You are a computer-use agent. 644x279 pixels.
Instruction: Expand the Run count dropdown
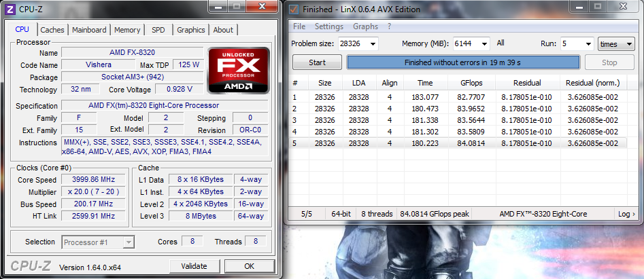click(x=588, y=44)
